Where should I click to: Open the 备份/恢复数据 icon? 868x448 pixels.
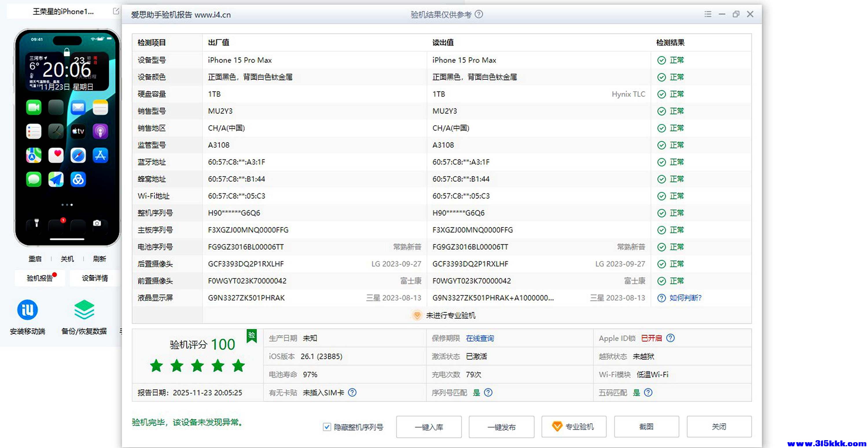coord(84,310)
